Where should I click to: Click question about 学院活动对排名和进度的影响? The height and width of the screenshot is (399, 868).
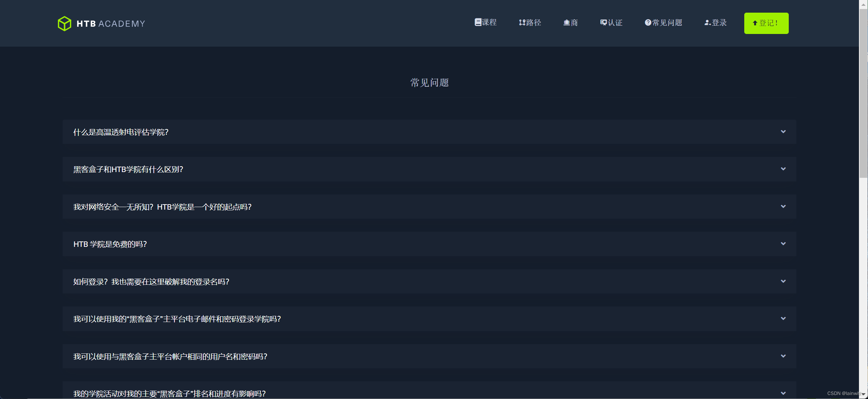[169, 394]
